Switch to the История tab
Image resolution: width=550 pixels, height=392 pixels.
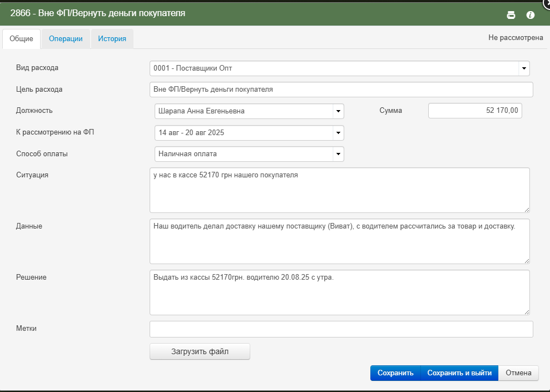(x=112, y=38)
